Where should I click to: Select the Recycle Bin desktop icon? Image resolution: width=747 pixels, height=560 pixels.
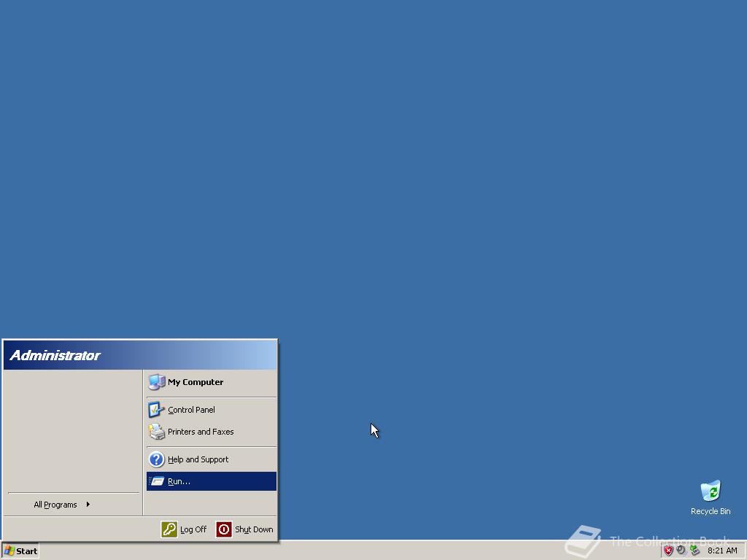pyautogui.click(x=711, y=497)
